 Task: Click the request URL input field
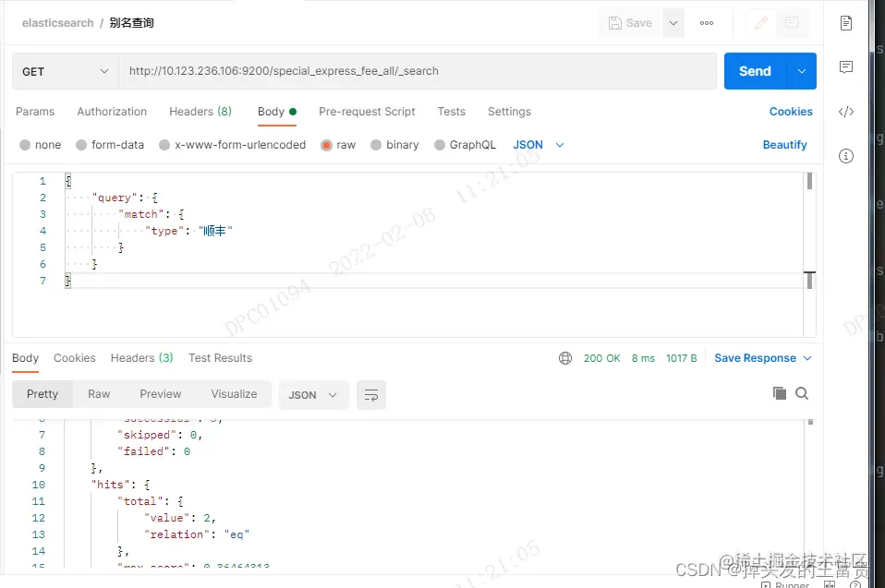pos(418,71)
